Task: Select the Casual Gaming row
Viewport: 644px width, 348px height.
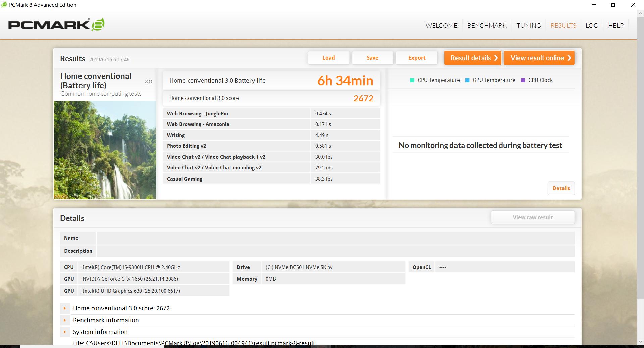Action: pyautogui.click(x=271, y=179)
